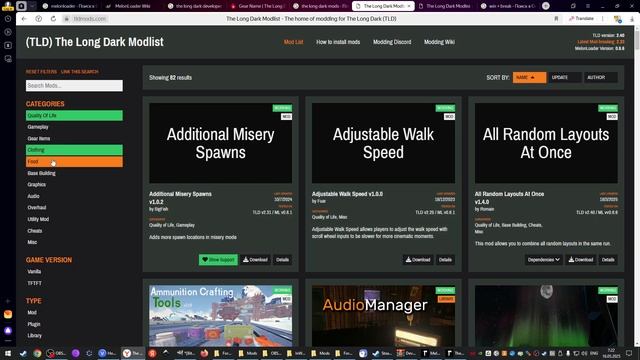The width and height of the screenshot is (640, 360).
Task: Switch to MelonLoader Wiki browser tab
Action: (132, 6)
